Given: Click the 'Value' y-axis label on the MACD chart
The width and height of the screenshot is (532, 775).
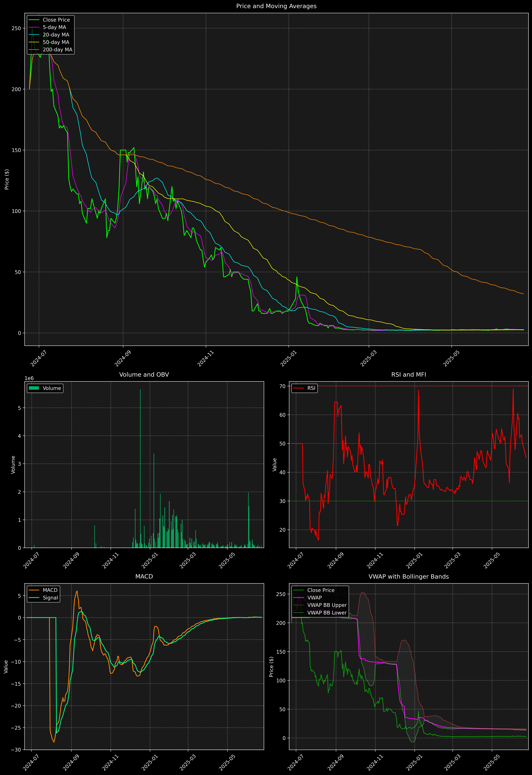Looking at the screenshot, I should (x=6, y=667).
